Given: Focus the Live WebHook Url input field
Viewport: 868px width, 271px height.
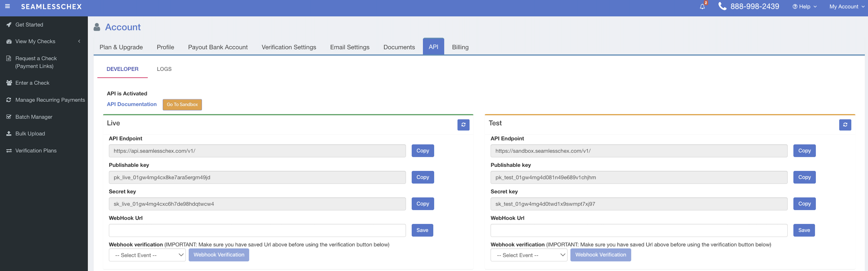Looking at the screenshot, I should click(x=257, y=231).
